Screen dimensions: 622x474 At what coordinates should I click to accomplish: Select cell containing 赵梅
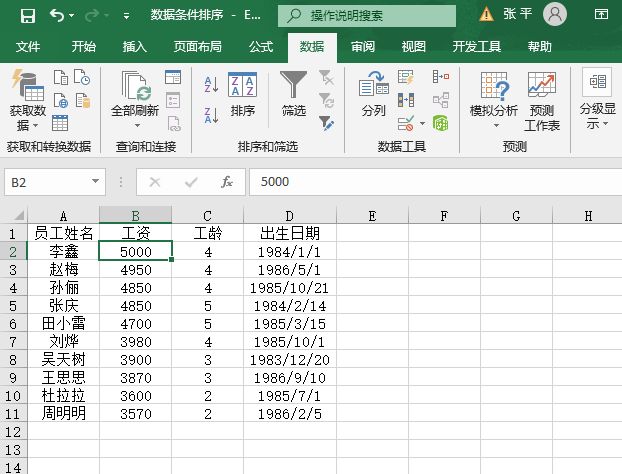point(63,270)
